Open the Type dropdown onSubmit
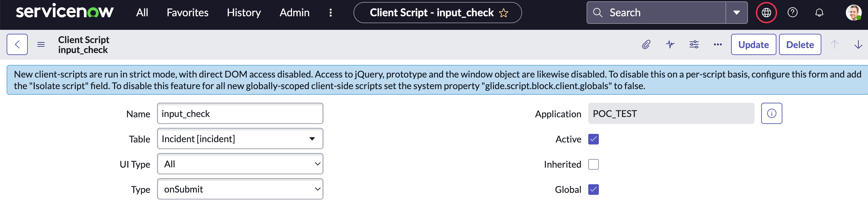The height and width of the screenshot is (223, 868). 240,189
